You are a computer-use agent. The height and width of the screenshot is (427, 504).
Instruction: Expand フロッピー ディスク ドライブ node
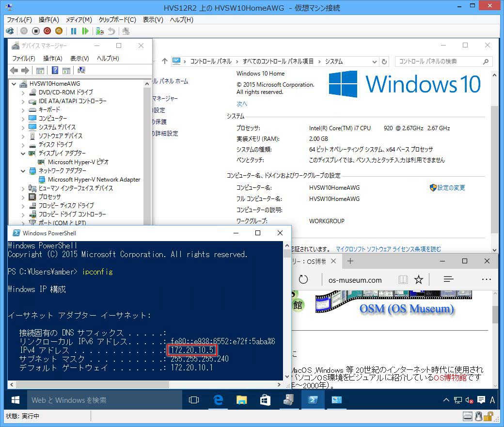23,205
